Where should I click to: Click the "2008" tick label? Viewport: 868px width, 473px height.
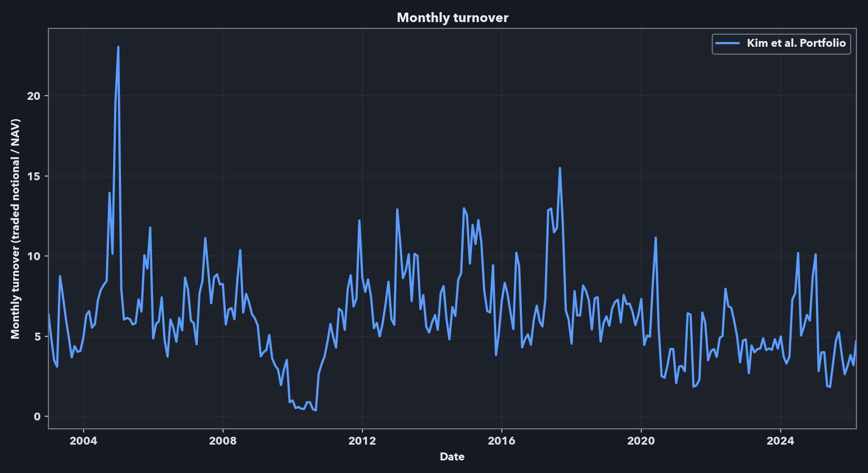(223, 440)
